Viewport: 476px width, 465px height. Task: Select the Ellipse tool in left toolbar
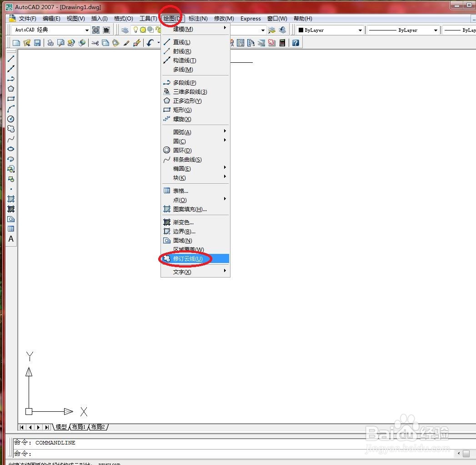pyautogui.click(x=11, y=149)
